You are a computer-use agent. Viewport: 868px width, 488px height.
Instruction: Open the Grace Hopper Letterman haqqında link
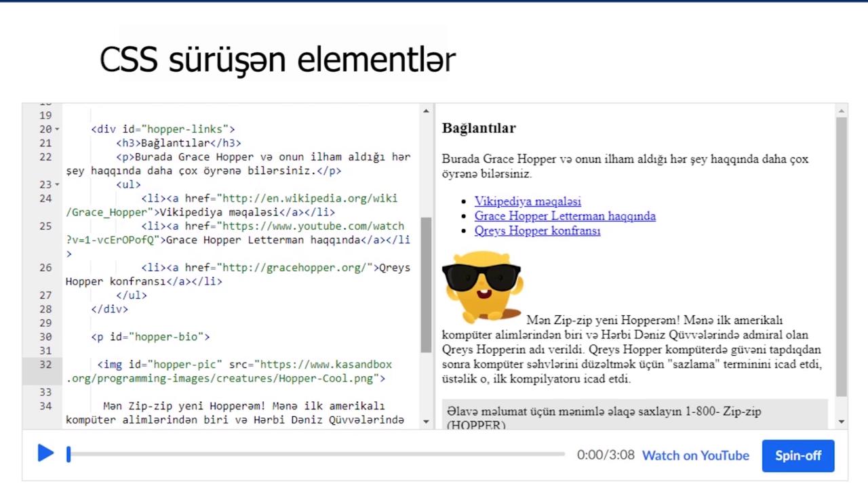[x=565, y=216]
